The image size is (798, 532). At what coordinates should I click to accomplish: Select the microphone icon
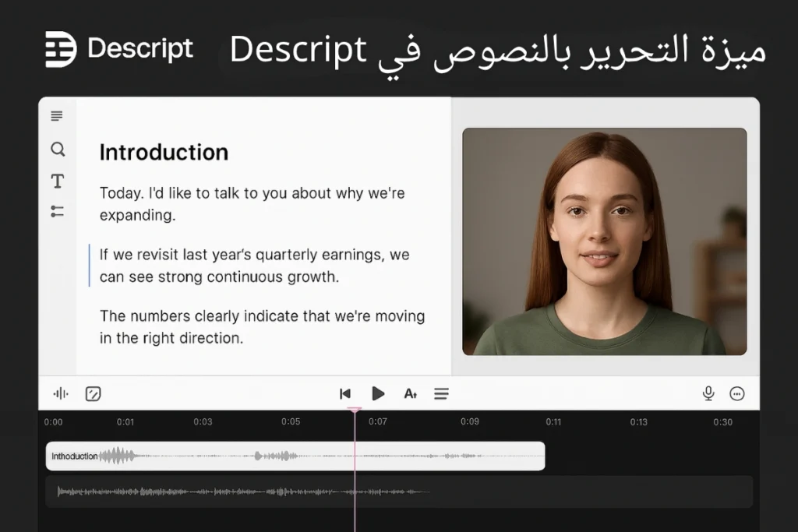708,393
